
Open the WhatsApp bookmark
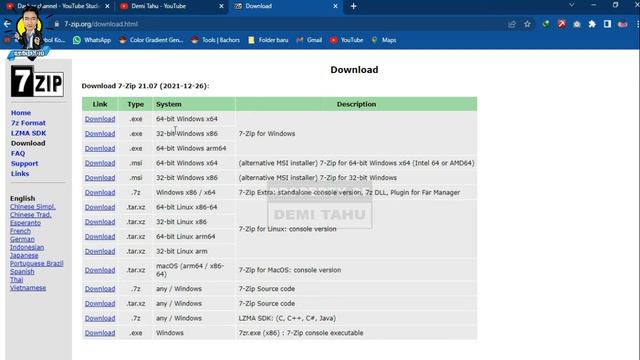coord(92,40)
